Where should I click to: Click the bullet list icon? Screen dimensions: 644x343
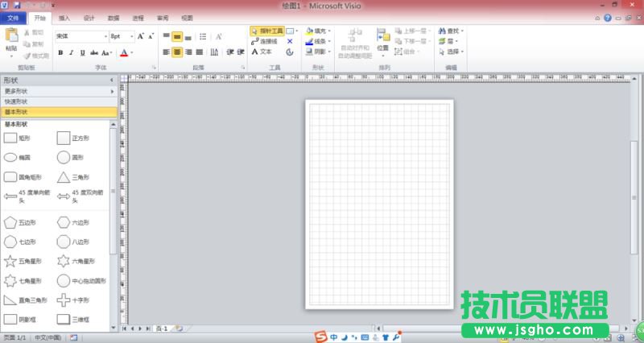click(x=203, y=36)
